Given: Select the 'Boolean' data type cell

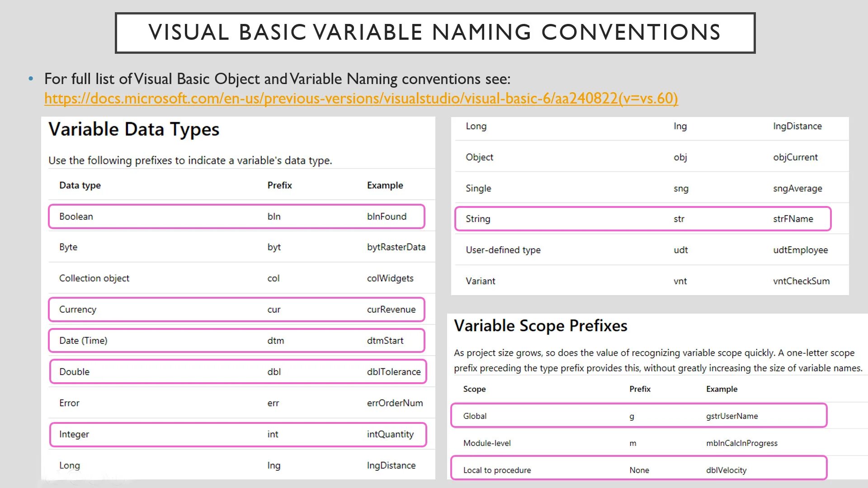Looking at the screenshot, I should click(x=76, y=216).
